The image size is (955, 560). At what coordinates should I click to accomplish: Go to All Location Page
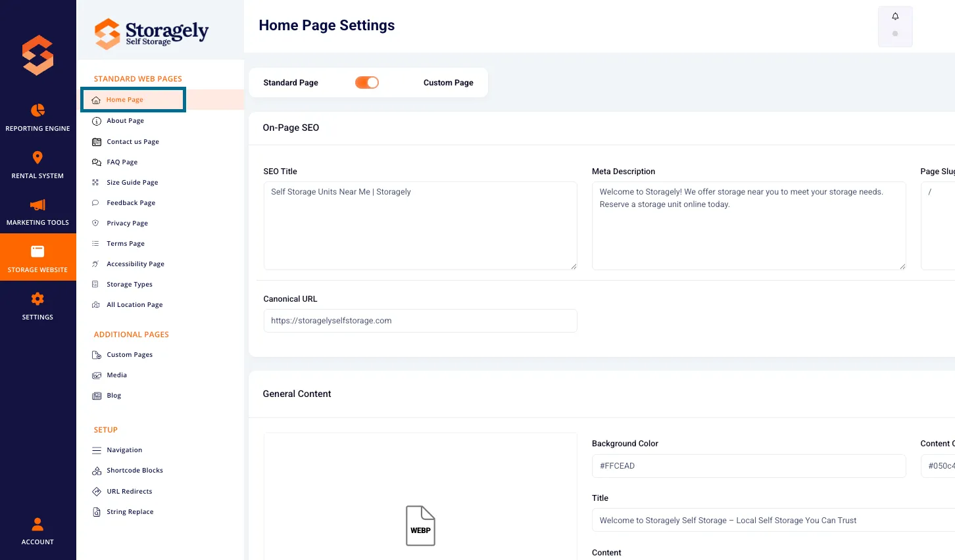pyautogui.click(x=135, y=305)
